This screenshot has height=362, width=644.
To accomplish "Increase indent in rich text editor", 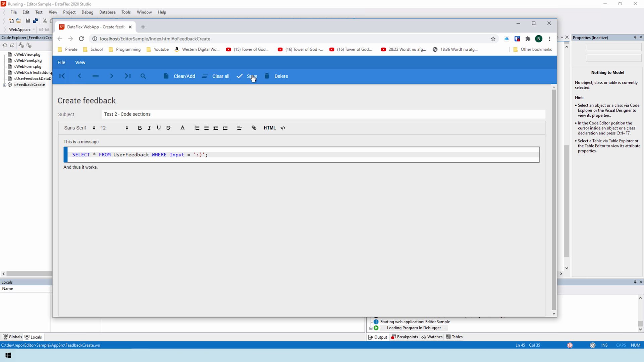I will tap(225, 128).
